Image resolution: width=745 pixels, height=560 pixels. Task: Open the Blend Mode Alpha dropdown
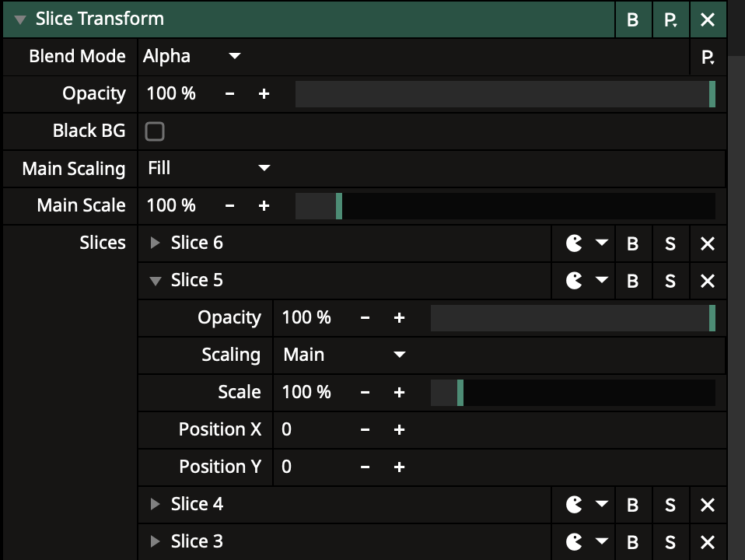(x=192, y=57)
